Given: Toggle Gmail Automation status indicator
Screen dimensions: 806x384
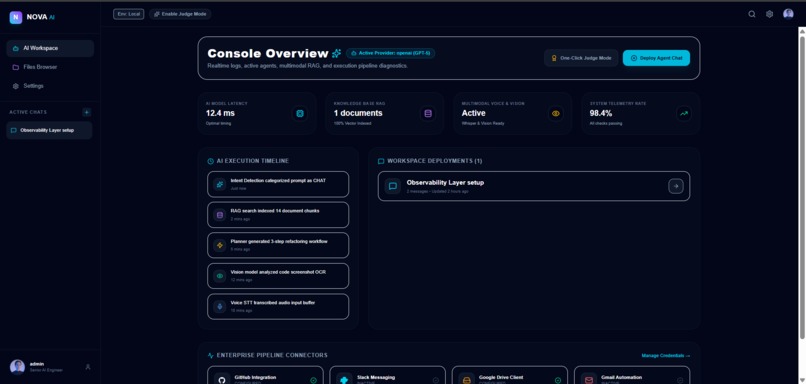Looking at the screenshot, I should tap(680, 380).
